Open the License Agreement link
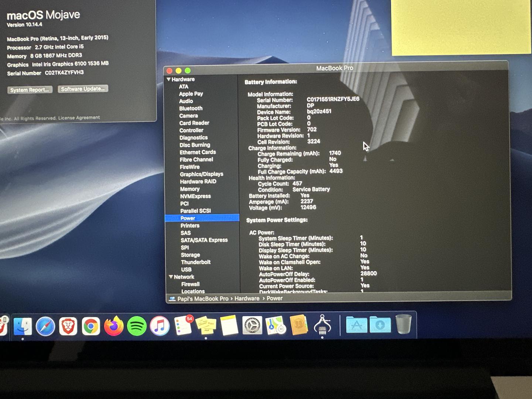 tap(79, 118)
